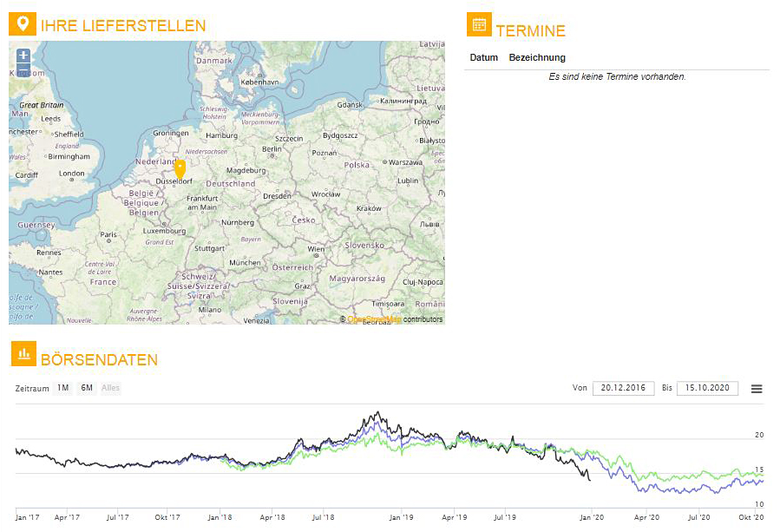Open the OpenStreetMap attribution link
The width and height of the screenshot is (780, 532).
[x=374, y=319]
